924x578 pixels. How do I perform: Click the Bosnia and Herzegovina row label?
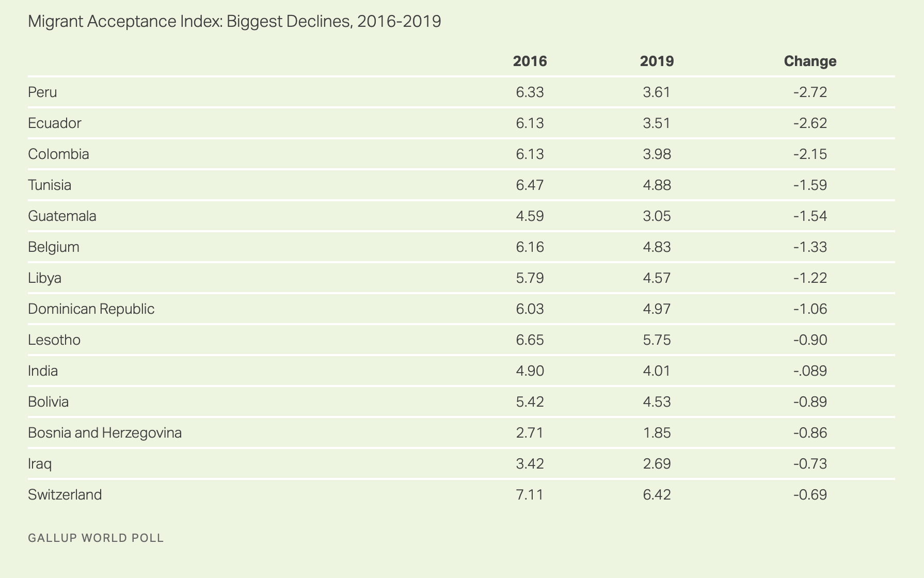[x=105, y=433]
